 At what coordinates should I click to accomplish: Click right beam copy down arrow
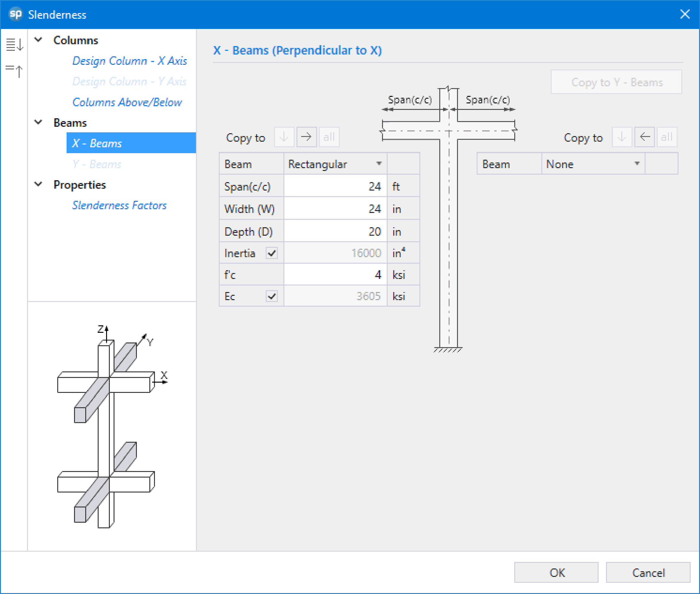(x=622, y=137)
